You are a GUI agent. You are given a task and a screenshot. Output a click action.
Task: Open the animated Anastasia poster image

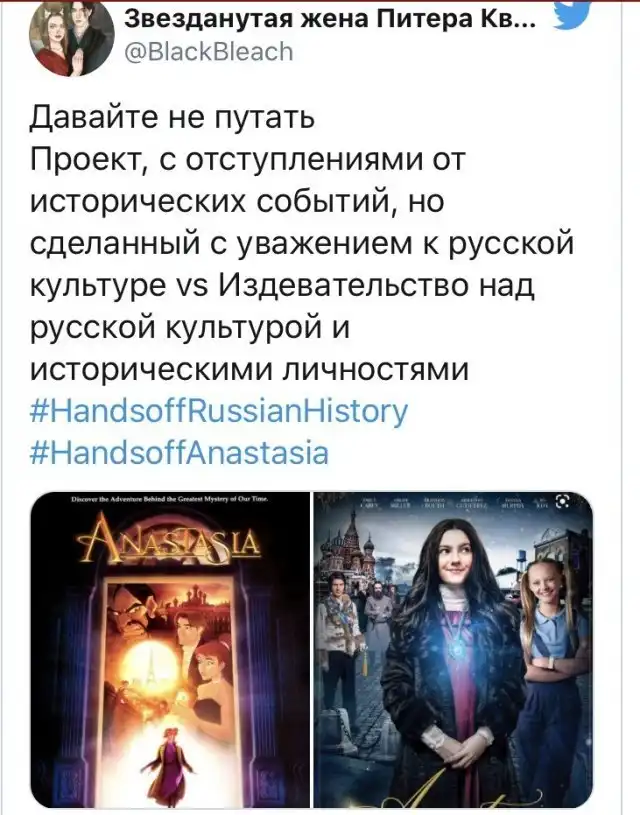pos(170,650)
